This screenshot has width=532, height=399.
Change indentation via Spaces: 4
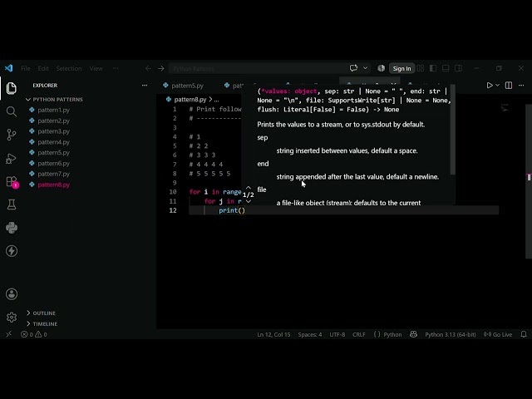[310, 334]
